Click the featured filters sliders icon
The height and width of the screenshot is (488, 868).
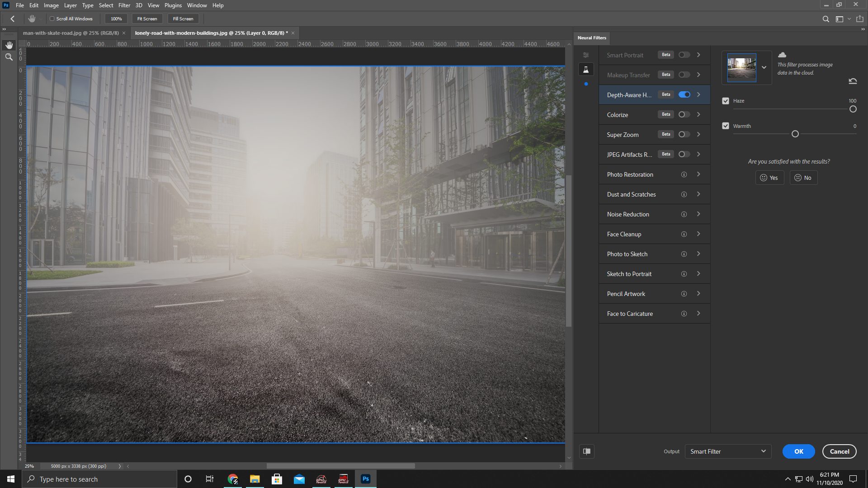pos(586,55)
